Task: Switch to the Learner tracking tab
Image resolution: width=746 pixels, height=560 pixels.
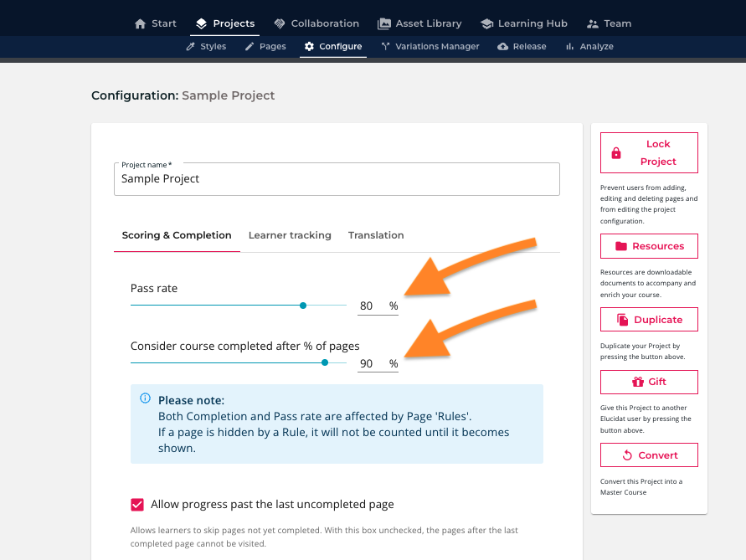Action: pos(290,235)
